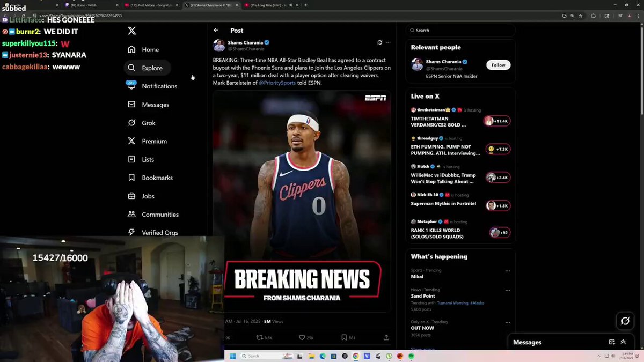Open File Explorer from the taskbar
This screenshot has width=644, height=362.
click(x=311, y=356)
